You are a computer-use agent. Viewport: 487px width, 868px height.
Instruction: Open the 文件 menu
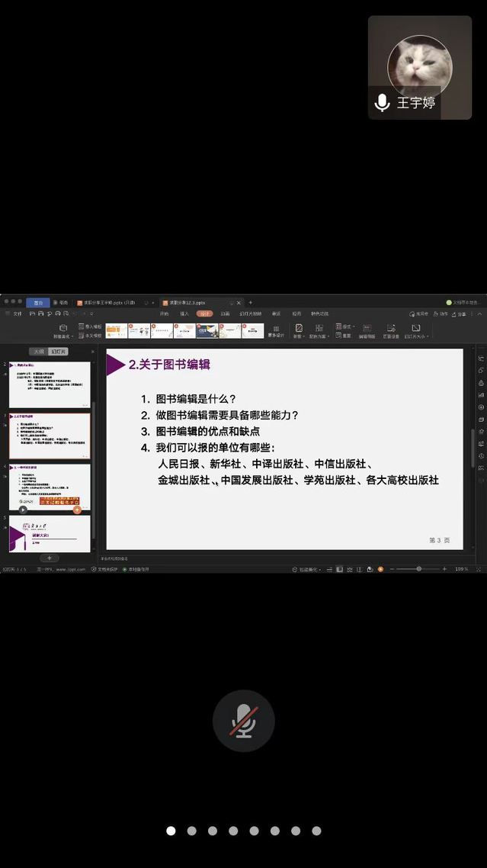[x=14, y=313]
